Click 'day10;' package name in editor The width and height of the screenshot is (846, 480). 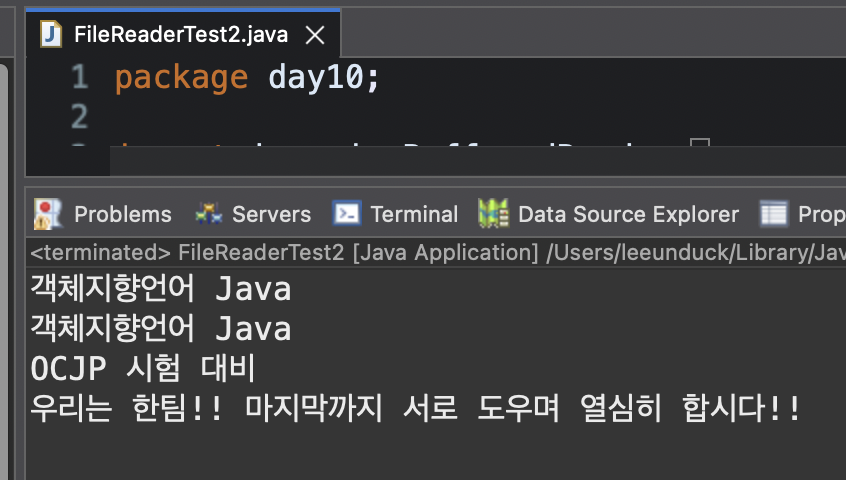tap(324, 78)
